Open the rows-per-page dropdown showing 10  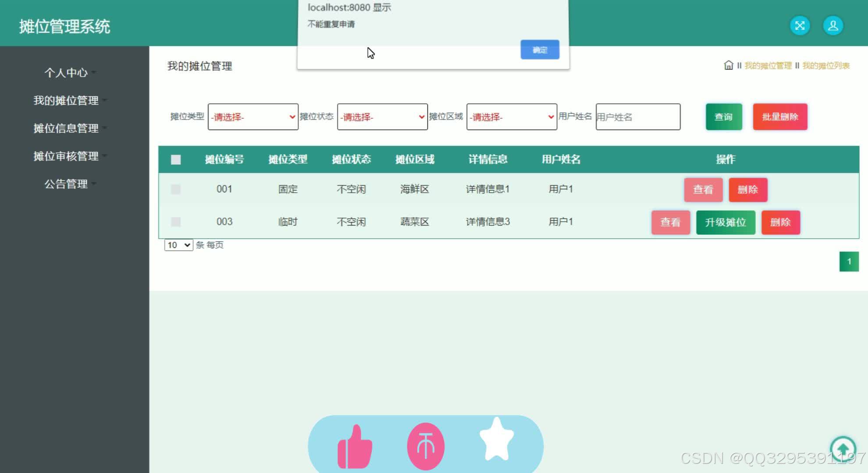pyautogui.click(x=178, y=245)
